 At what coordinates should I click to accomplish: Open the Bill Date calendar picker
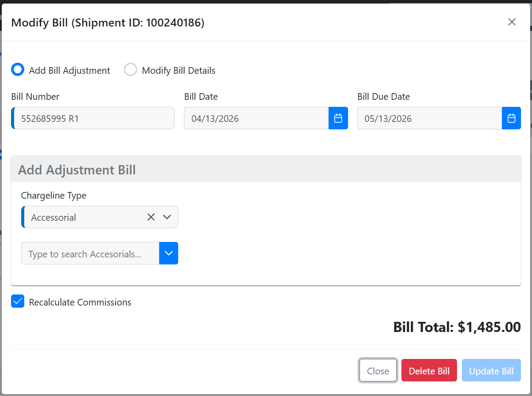338,118
